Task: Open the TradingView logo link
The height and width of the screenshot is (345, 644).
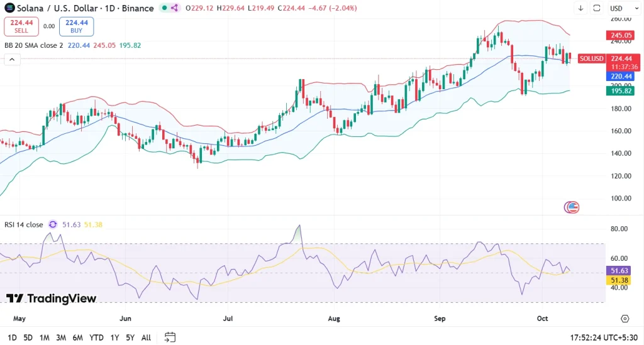Action: coord(51,298)
